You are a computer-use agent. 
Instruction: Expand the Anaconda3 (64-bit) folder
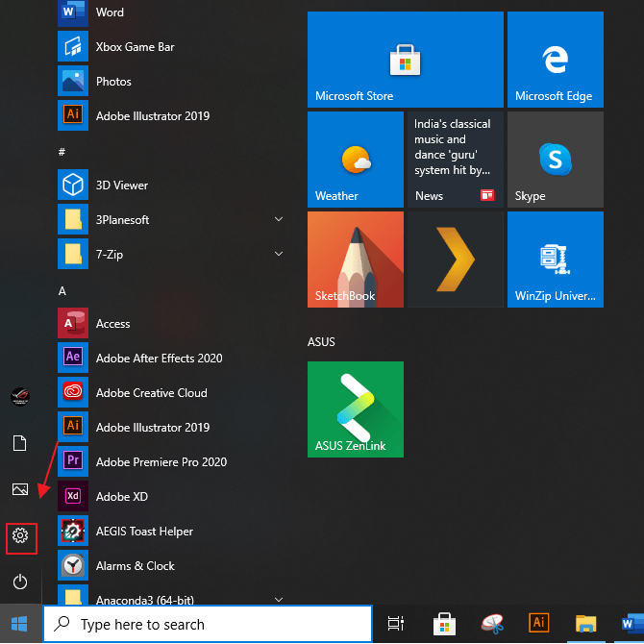(279, 600)
